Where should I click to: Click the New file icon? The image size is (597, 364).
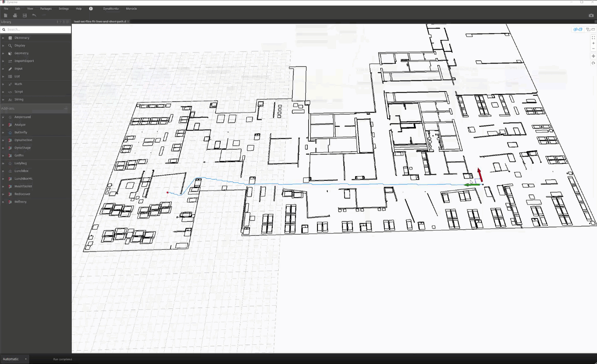tap(5, 15)
